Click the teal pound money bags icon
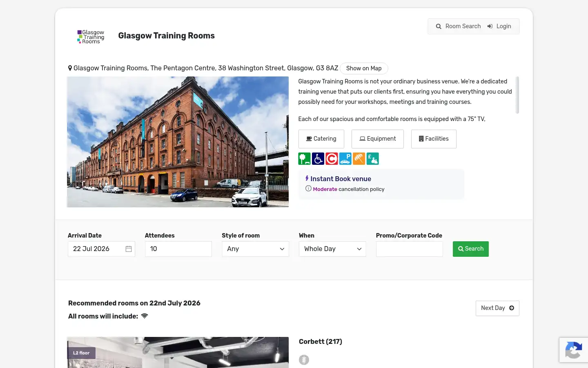 pos(373,159)
